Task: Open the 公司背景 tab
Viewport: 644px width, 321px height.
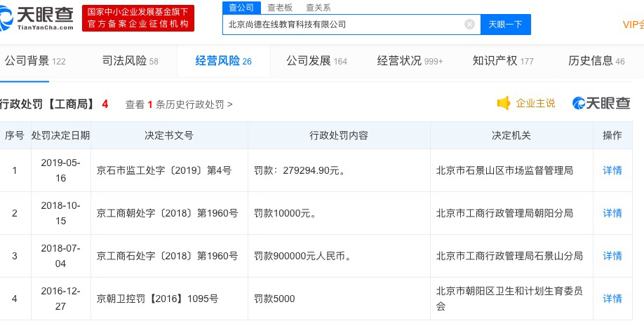Action: [x=35, y=61]
